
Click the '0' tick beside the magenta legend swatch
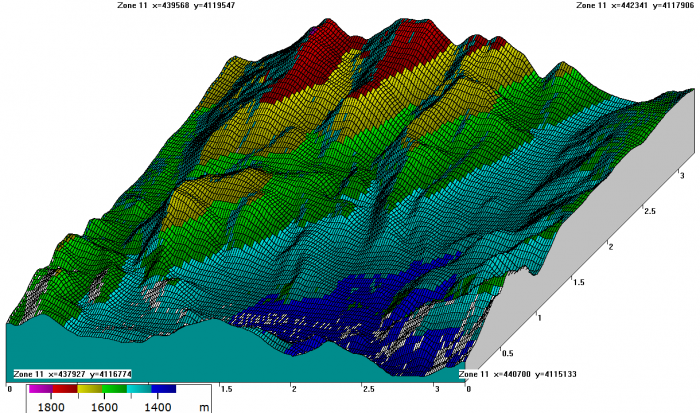tap(10, 389)
